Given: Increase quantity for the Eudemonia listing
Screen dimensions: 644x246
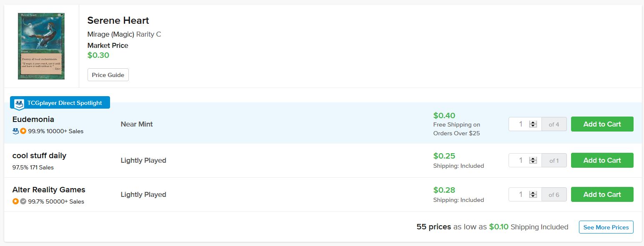Looking at the screenshot, I should pos(533,122).
